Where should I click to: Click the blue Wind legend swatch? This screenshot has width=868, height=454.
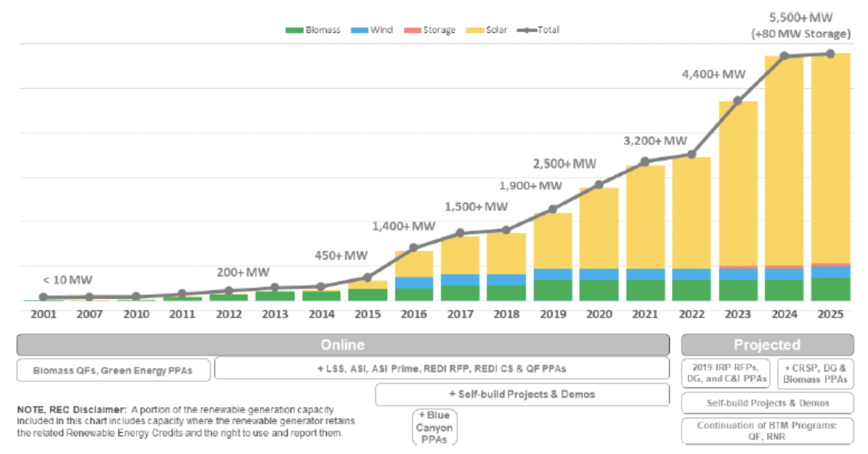click(x=360, y=30)
